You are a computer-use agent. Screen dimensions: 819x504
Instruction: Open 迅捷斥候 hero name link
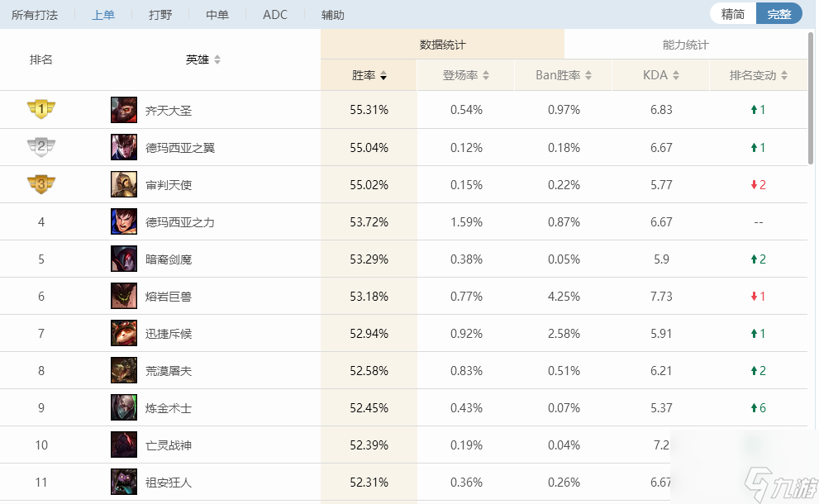point(169,334)
